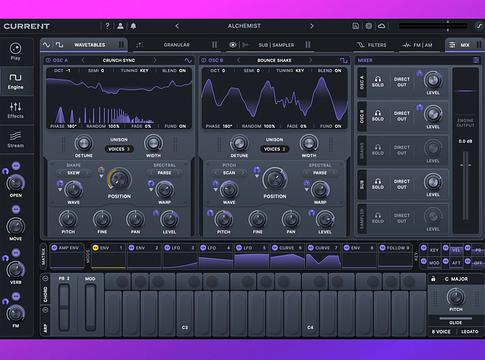
Task: Select next wavetable after Crunch Sync
Action: click(x=155, y=60)
